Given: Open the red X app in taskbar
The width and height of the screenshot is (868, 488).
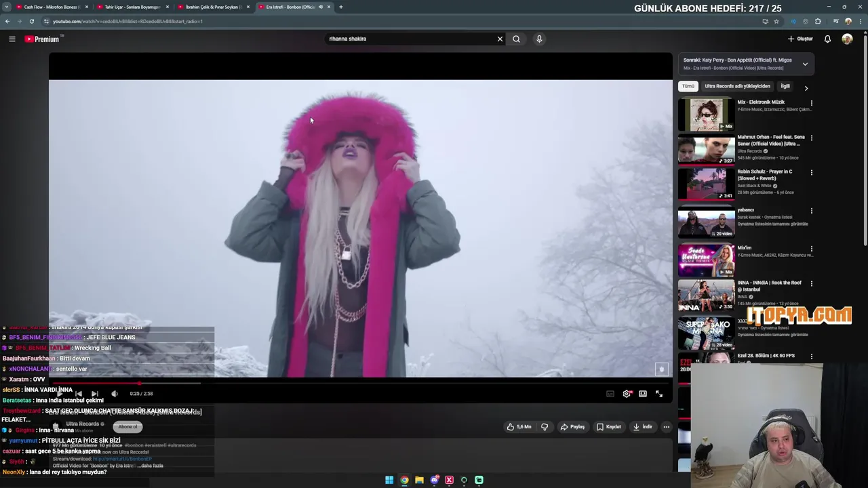Looking at the screenshot, I should coord(449,480).
